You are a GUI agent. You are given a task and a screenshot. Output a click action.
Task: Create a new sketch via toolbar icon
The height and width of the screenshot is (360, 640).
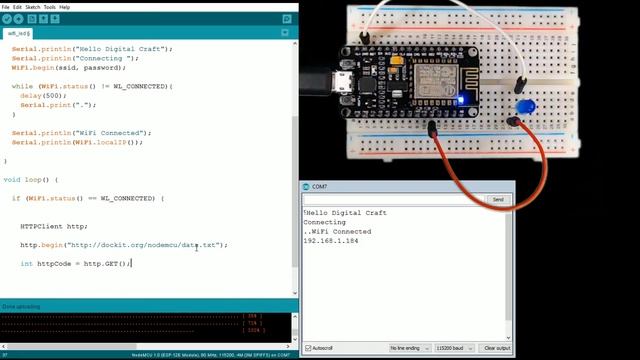click(32, 19)
